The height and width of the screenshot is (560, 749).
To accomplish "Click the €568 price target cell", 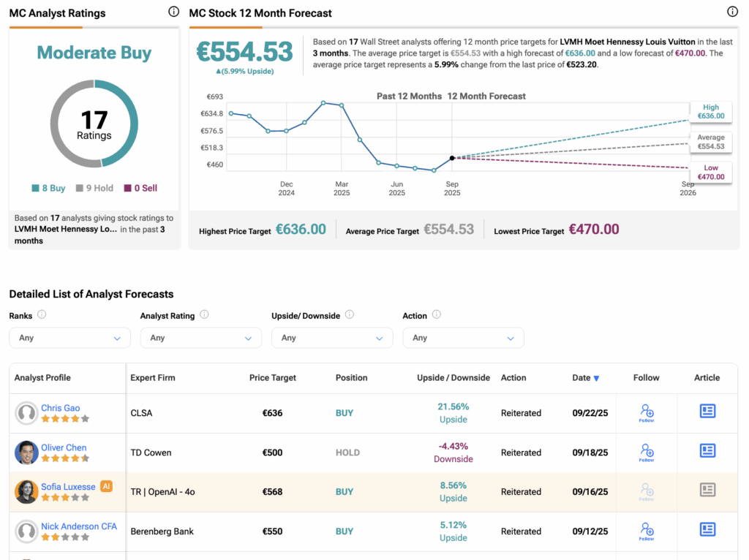I will pos(272,492).
